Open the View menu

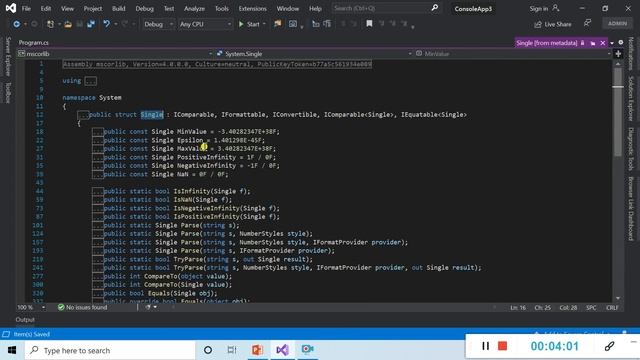coord(67,9)
